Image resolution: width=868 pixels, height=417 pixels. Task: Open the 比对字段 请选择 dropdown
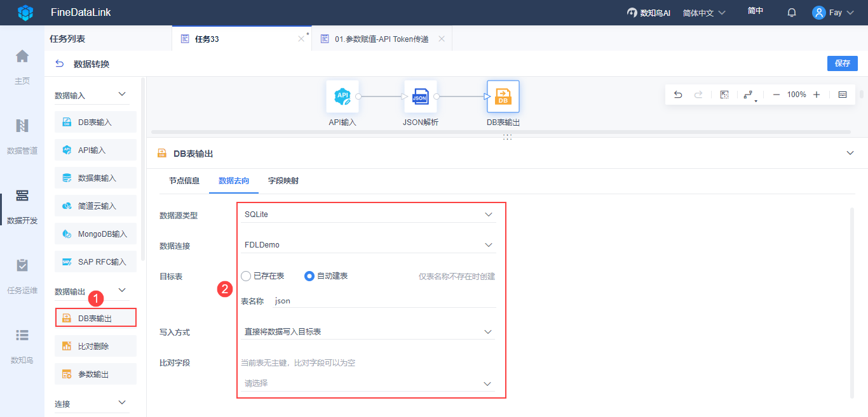(x=368, y=383)
